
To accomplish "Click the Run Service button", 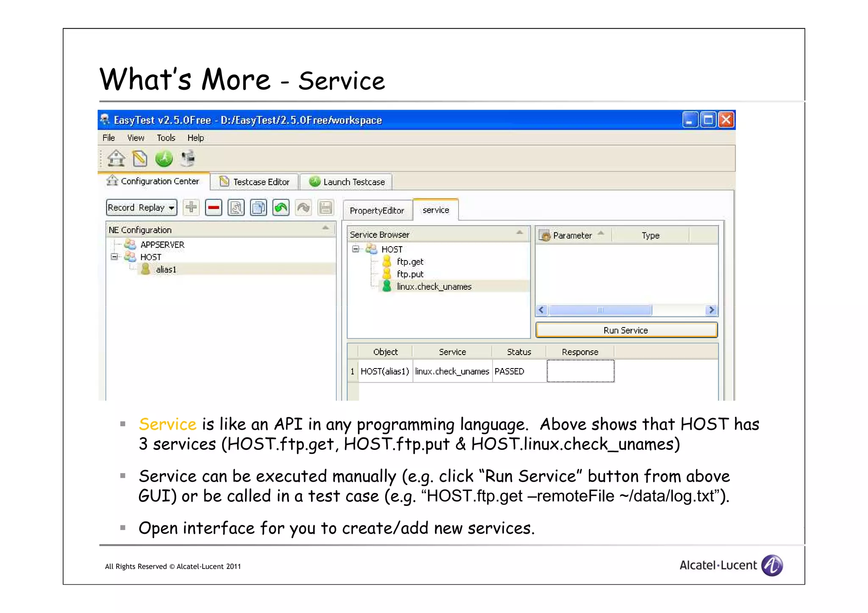I will [x=626, y=330].
